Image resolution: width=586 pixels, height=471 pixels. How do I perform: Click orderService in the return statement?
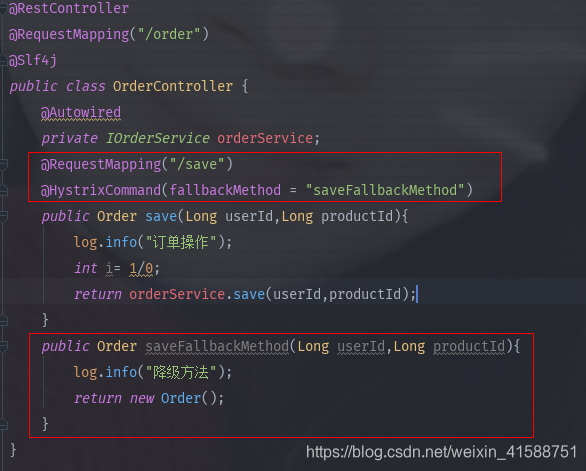pyautogui.click(x=177, y=294)
